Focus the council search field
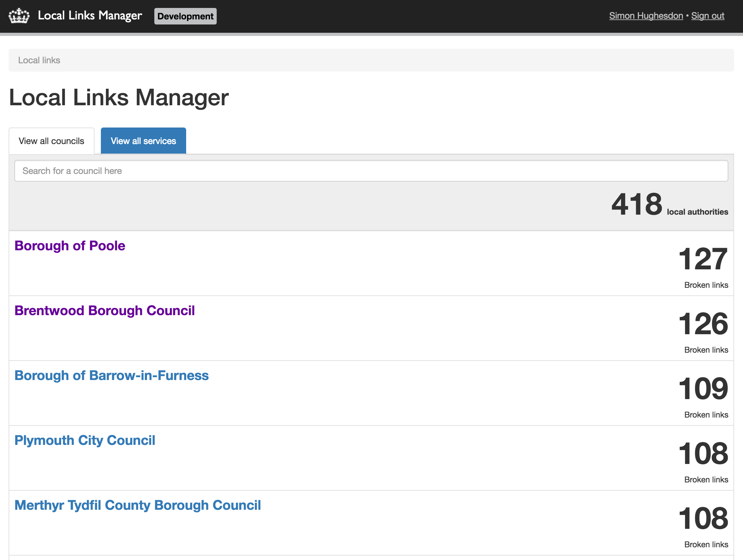The width and height of the screenshot is (743, 560). tap(371, 171)
